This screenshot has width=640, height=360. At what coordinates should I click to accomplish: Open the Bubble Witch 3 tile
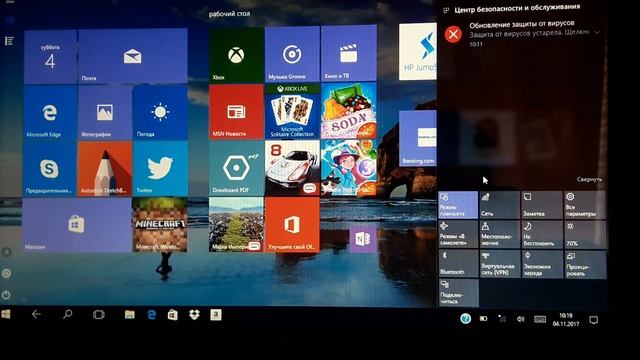(349, 167)
